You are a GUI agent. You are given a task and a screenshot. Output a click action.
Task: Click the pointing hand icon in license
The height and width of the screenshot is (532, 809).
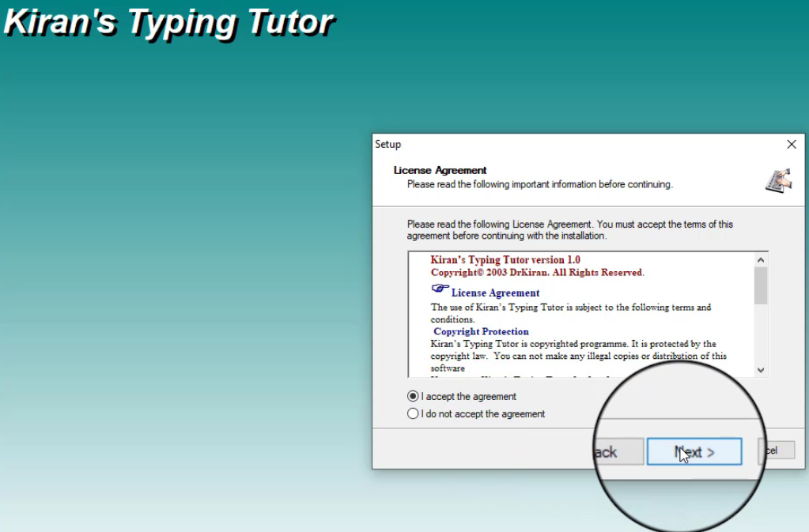click(x=440, y=289)
